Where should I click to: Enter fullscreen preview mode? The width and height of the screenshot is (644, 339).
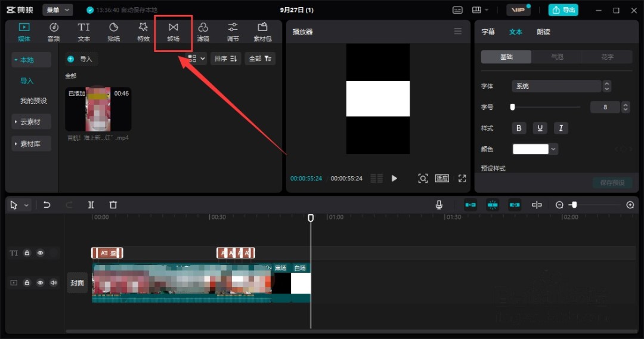coord(462,178)
